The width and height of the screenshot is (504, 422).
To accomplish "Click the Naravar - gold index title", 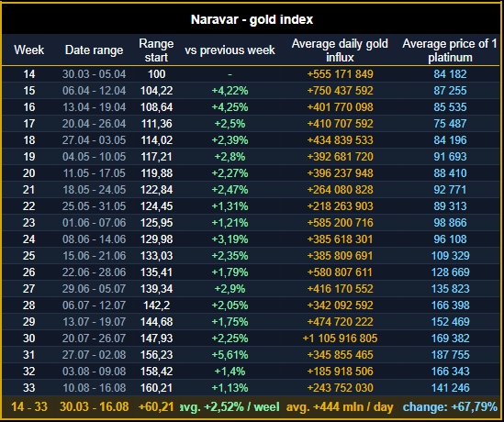I will pyautogui.click(x=252, y=19).
